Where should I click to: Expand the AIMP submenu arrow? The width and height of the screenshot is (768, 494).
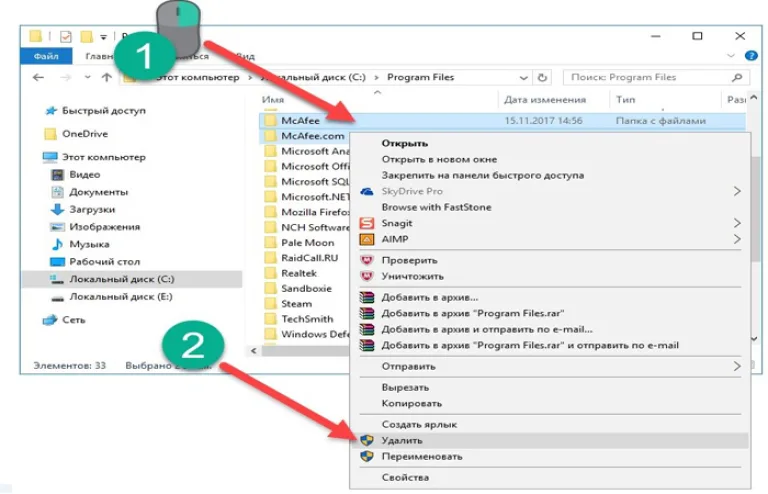click(737, 239)
